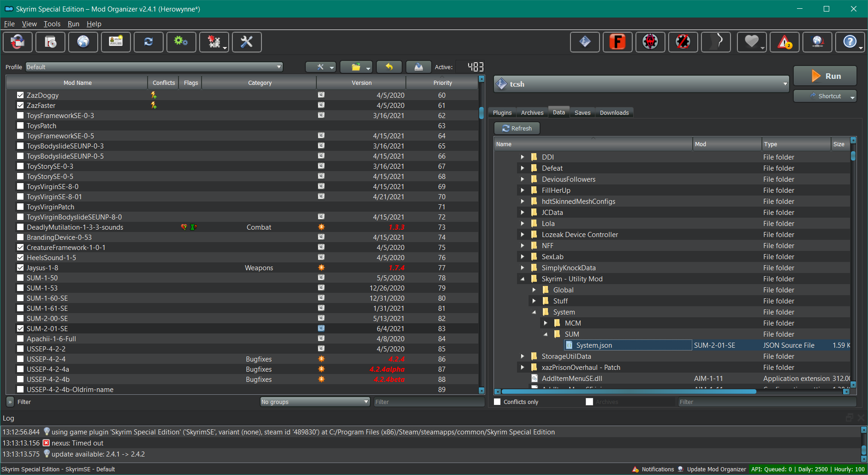
Task: Open the yellow folder shortcuts button
Action: [356, 67]
